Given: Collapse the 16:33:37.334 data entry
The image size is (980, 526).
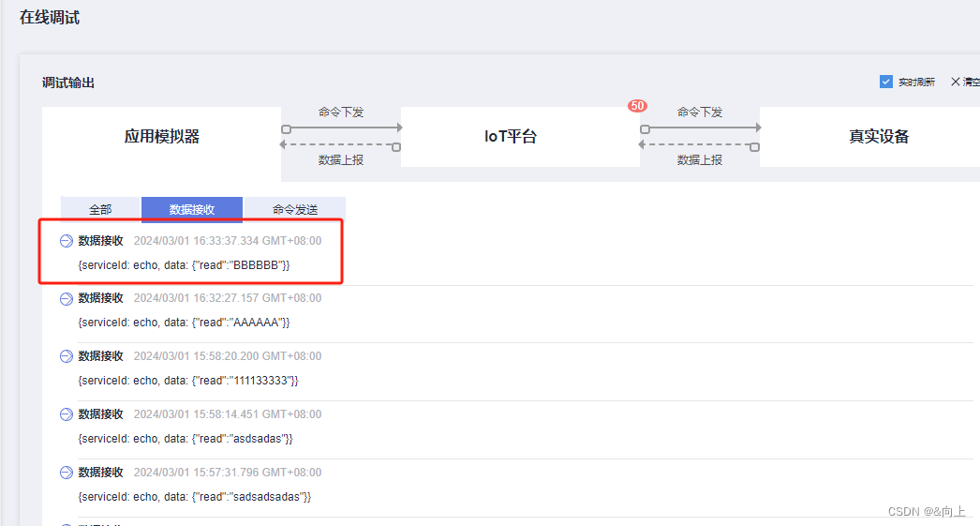Looking at the screenshot, I should pos(67,241).
